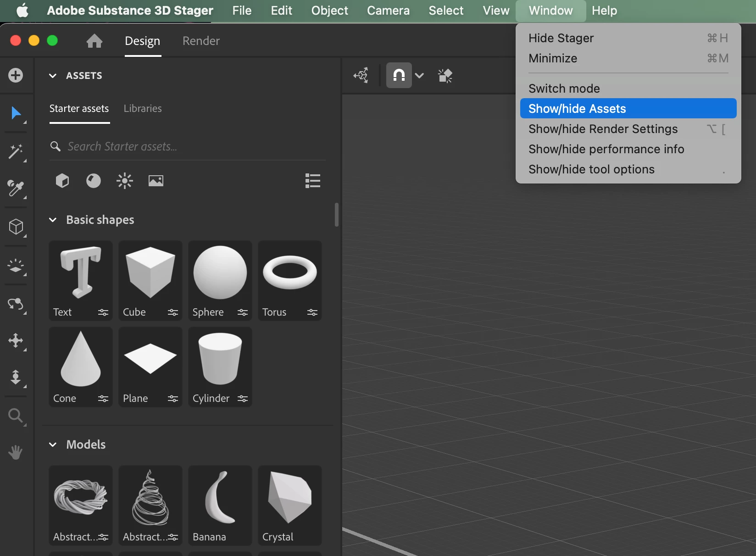Activate the Orbit camera tool
The width and height of the screenshot is (756, 556).
[16, 304]
